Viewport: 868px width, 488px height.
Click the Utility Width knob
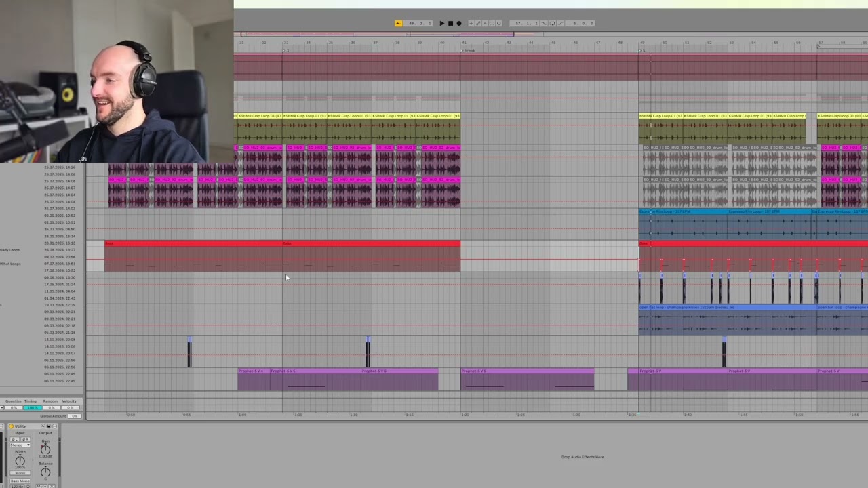(x=20, y=460)
